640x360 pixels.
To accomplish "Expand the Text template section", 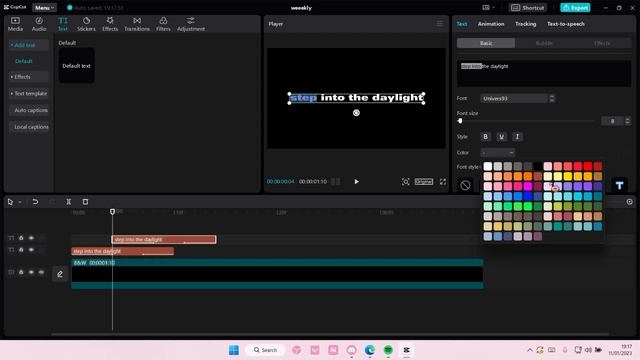I will click(29, 93).
